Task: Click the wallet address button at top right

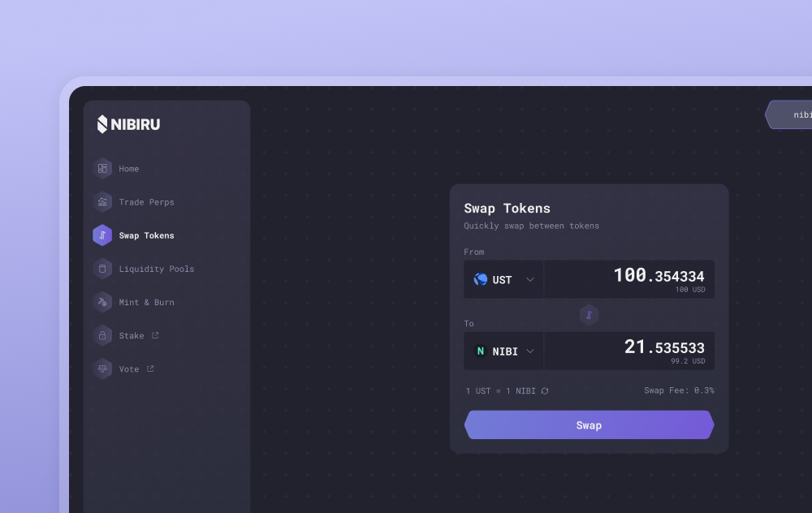Action: coord(792,115)
